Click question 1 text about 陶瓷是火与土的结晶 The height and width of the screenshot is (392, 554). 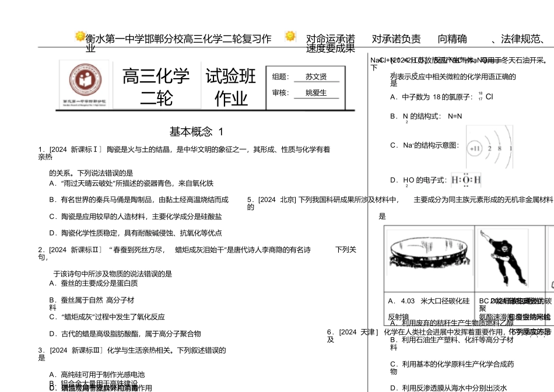[x=184, y=153]
